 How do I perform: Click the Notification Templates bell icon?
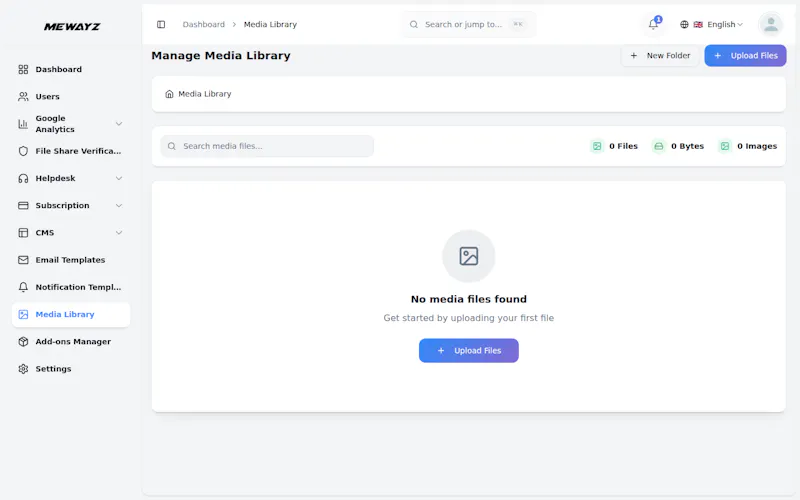click(23, 287)
